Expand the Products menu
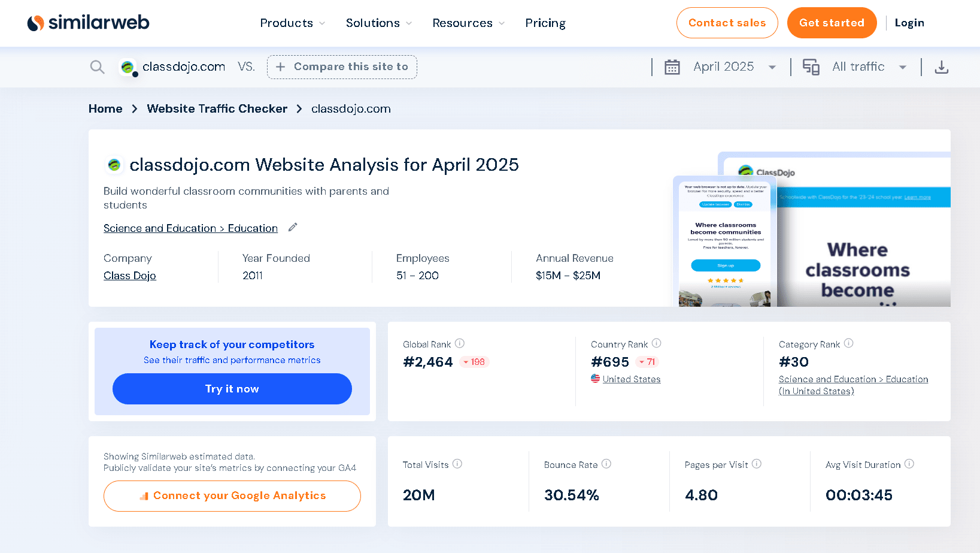This screenshot has width=980, height=553. point(292,23)
